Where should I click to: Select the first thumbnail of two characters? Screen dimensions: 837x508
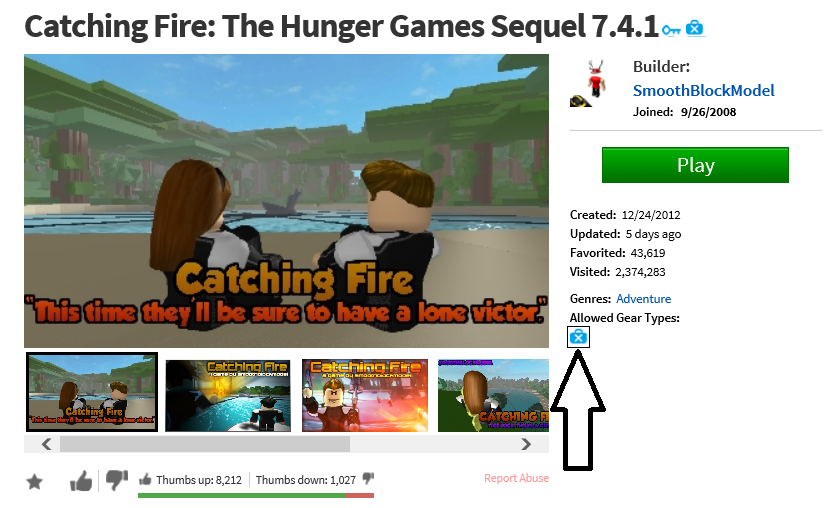(92, 392)
